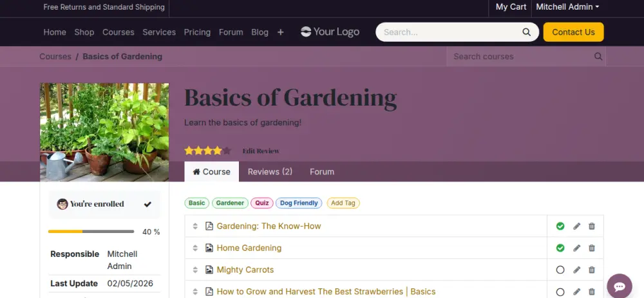
Task: Edit the Strawberries lesson with pencil icon
Action: tap(576, 292)
